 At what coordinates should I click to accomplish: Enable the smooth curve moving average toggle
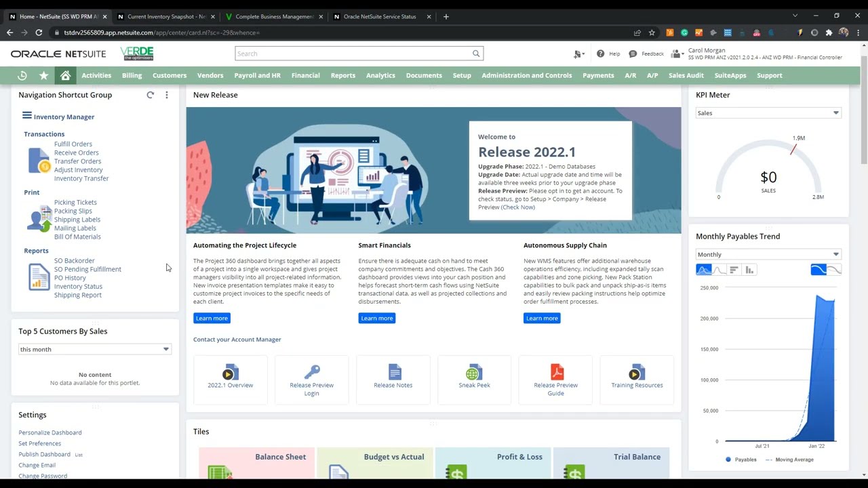click(818, 270)
